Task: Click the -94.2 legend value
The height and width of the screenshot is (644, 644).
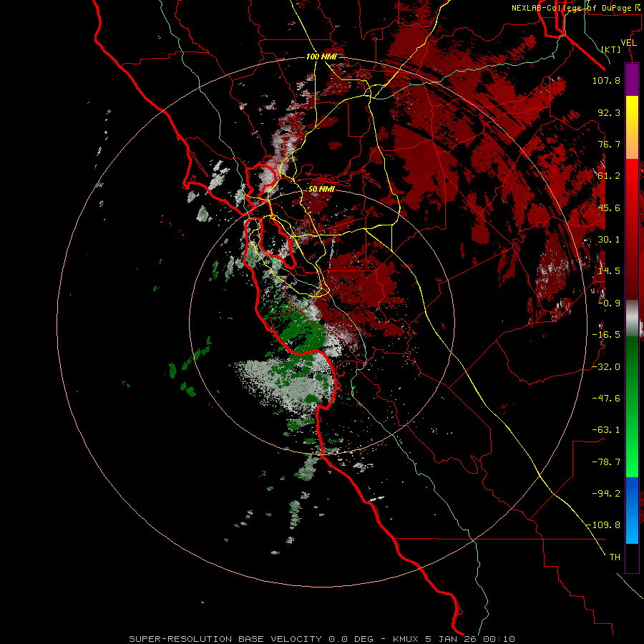Action: pos(606,494)
